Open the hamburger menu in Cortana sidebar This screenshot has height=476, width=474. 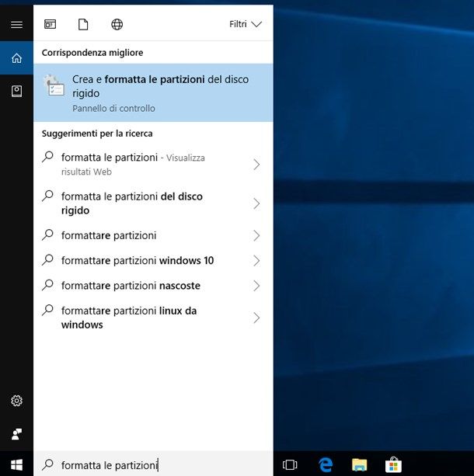click(x=16, y=25)
